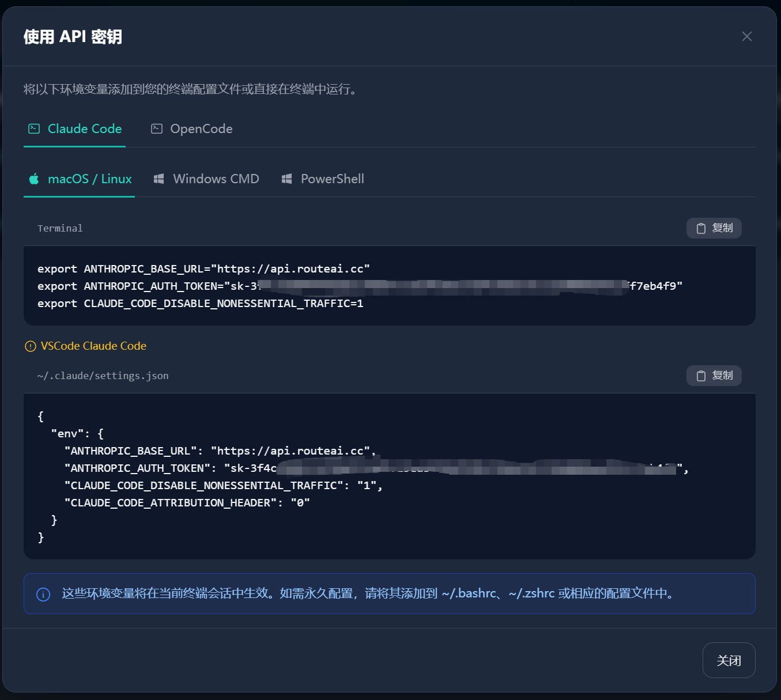This screenshot has width=781, height=700.
Task: Click the OpenCode terminal icon
Action: coord(157,128)
